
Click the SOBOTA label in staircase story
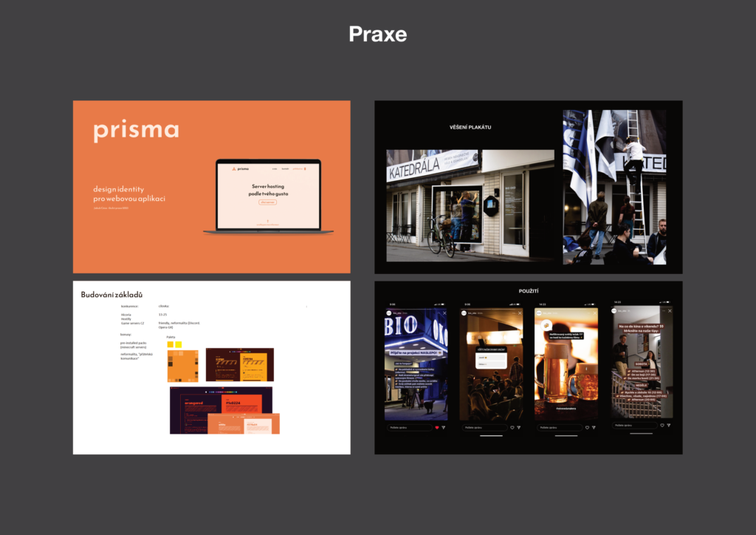[x=642, y=364]
